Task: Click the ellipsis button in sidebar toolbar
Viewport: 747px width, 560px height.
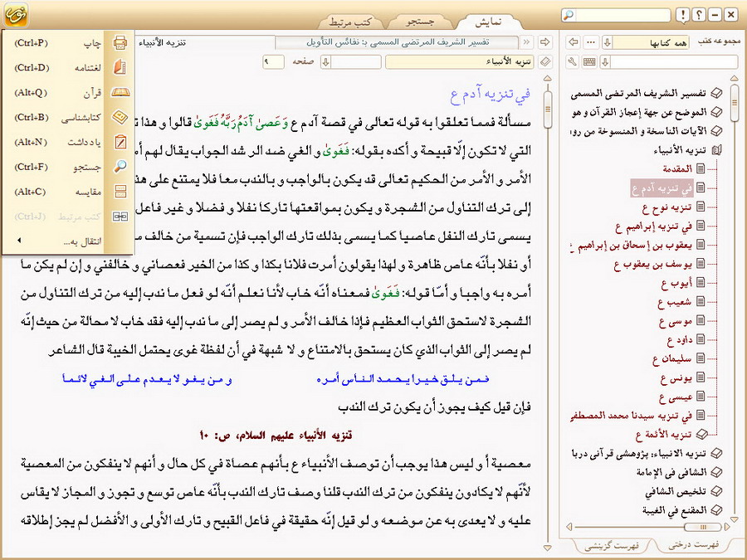Action: point(591,42)
